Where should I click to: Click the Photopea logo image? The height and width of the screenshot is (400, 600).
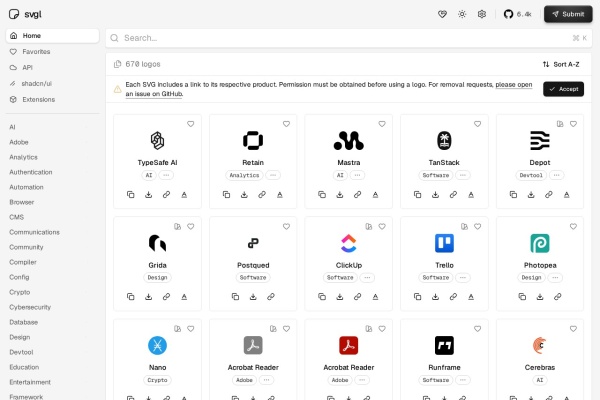pos(540,243)
